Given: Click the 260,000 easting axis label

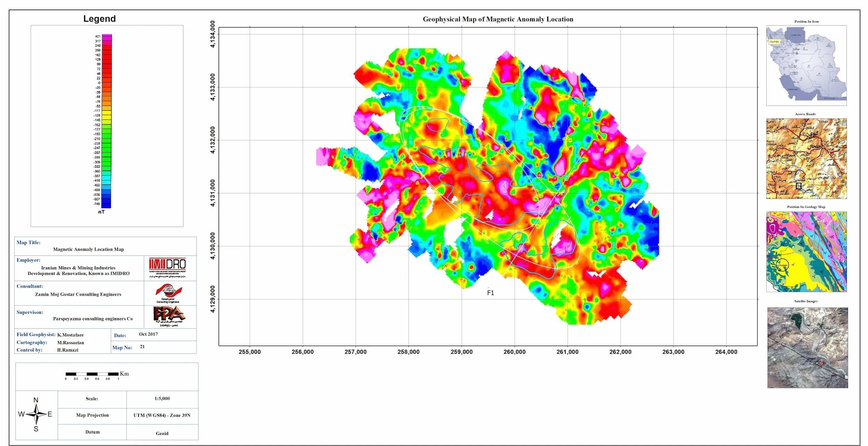Looking at the screenshot, I should click(x=514, y=352).
